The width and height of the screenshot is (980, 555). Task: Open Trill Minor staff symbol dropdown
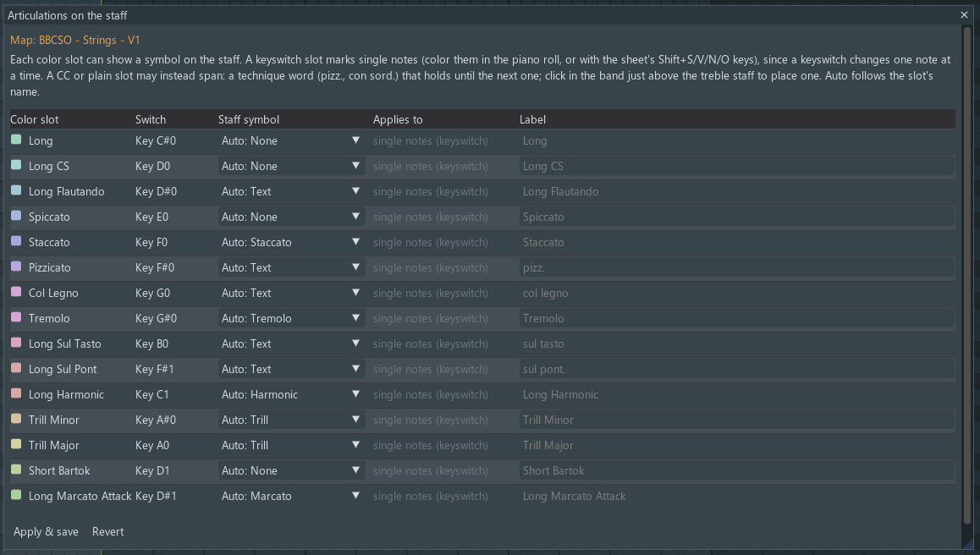(x=291, y=420)
